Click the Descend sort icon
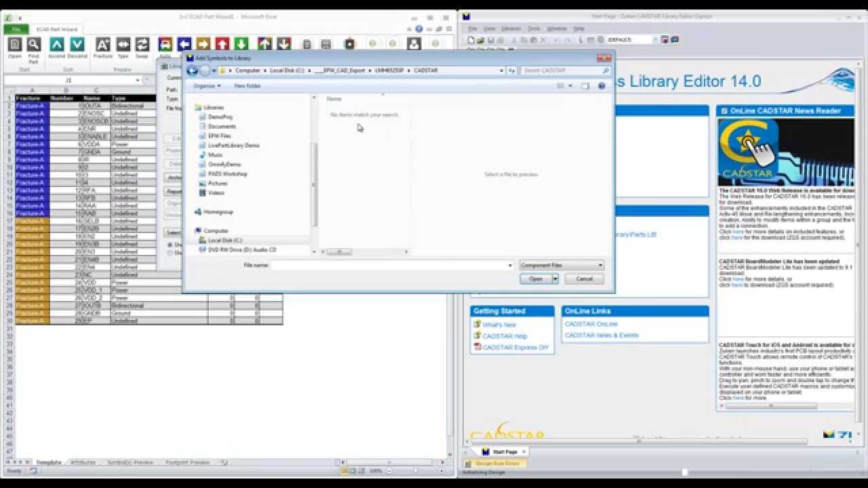This screenshot has width=868, height=488. 77,44
